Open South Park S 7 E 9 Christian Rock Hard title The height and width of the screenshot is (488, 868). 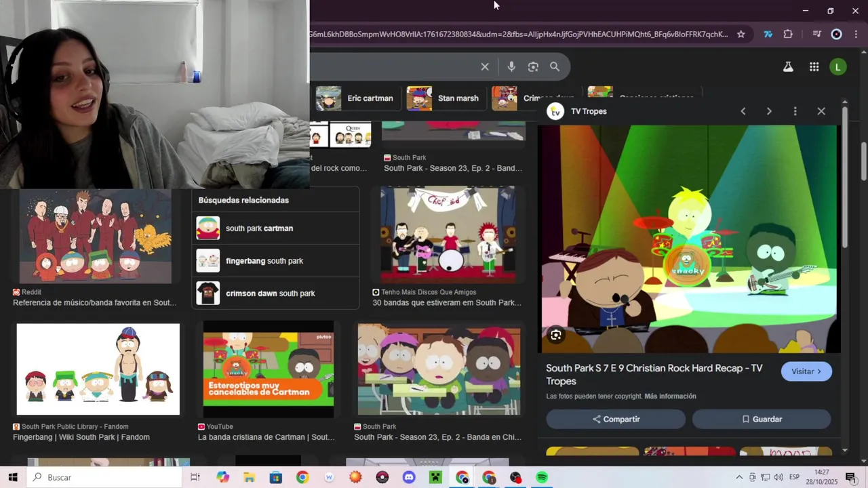(x=654, y=374)
